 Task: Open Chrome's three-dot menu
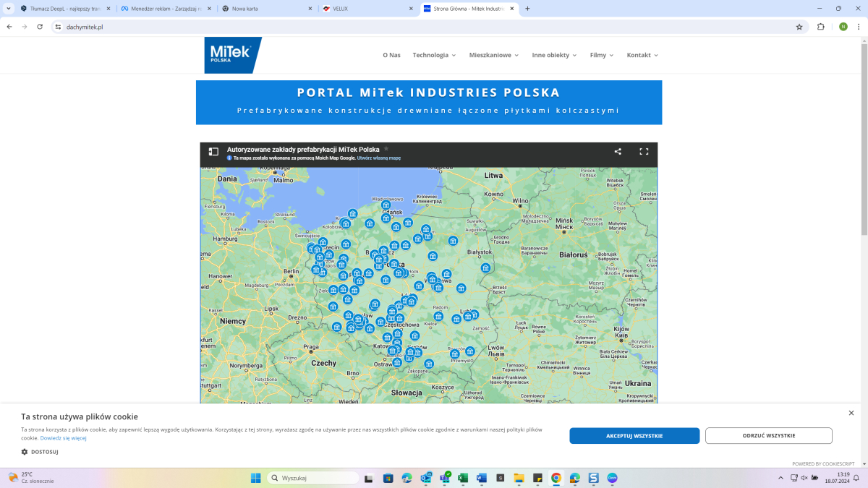859,27
